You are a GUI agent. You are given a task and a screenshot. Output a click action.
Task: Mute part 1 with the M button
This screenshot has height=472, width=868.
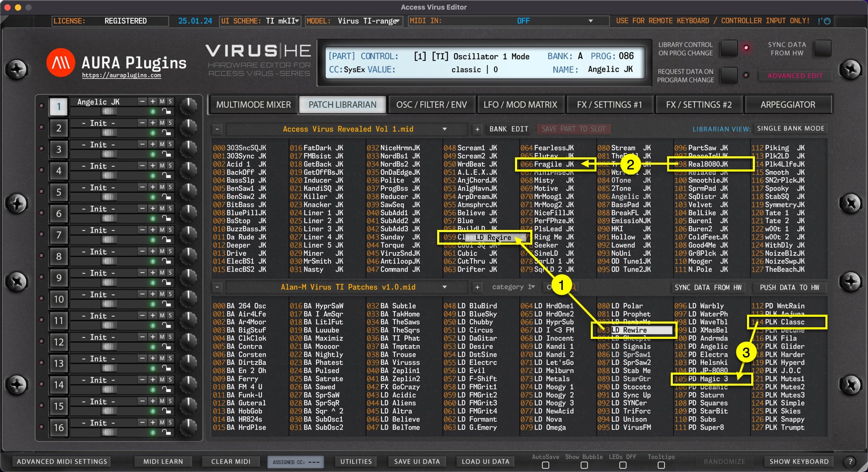click(162, 102)
